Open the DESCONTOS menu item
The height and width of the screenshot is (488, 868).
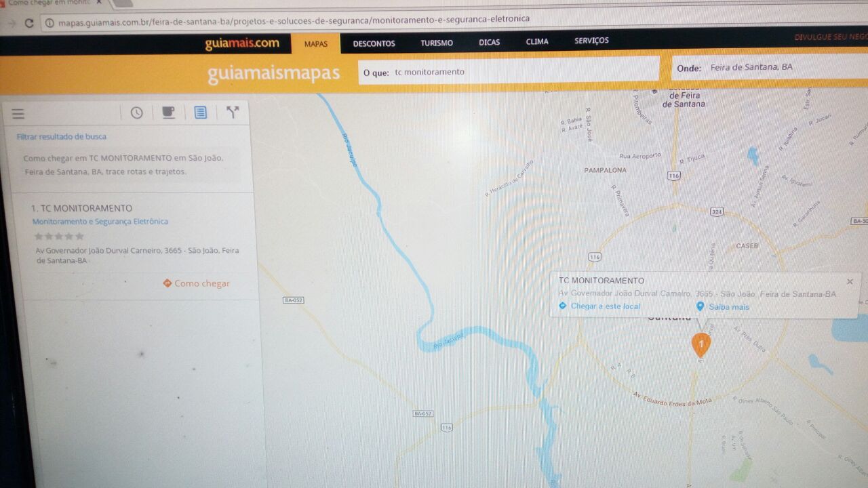point(374,43)
